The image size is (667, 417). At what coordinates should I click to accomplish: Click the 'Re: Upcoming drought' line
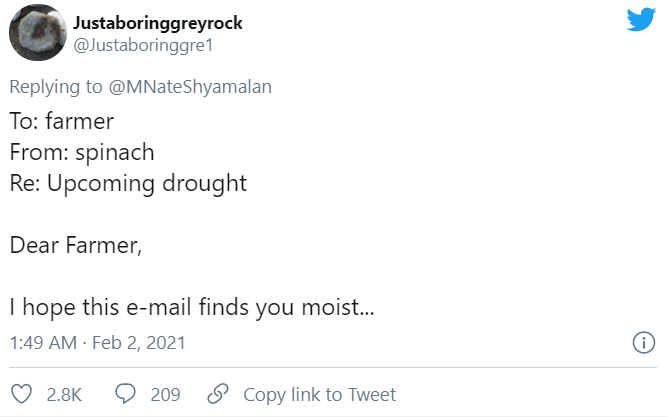click(x=127, y=183)
